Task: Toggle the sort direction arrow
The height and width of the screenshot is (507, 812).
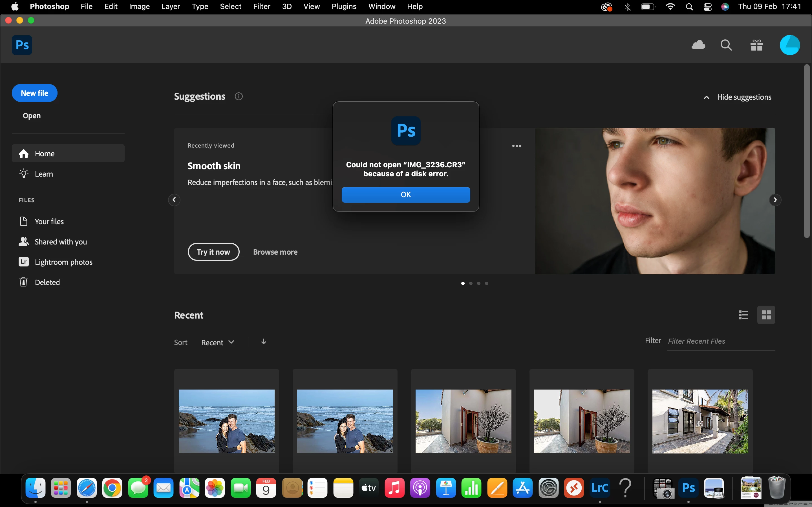Action: pos(264,342)
